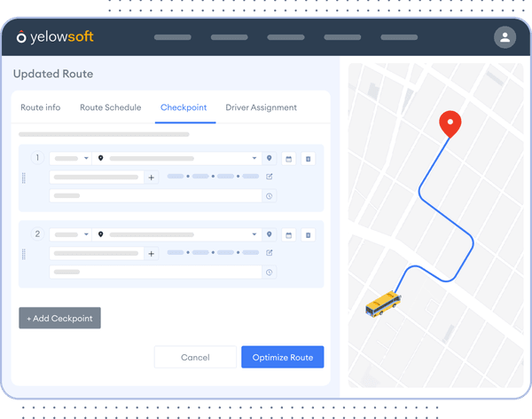The width and height of the screenshot is (532, 419).
Task: Switch to Route Schedule tab
Action: pyautogui.click(x=111, y=107)
